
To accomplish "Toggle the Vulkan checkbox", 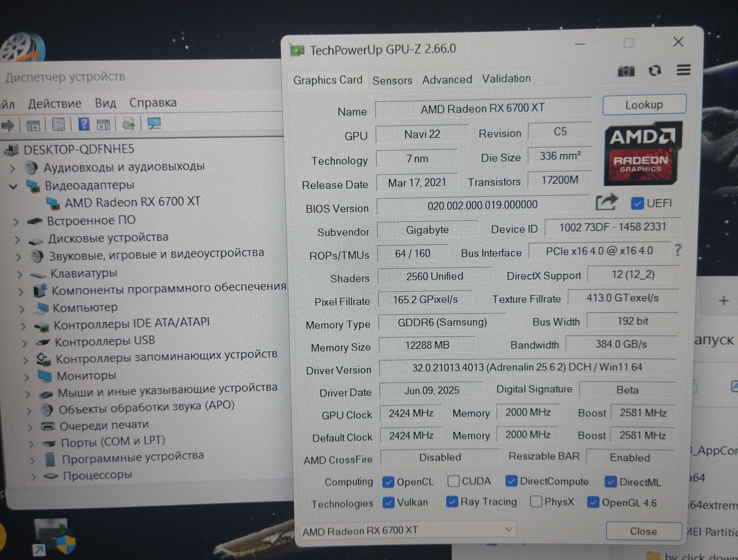I will 388,503.
